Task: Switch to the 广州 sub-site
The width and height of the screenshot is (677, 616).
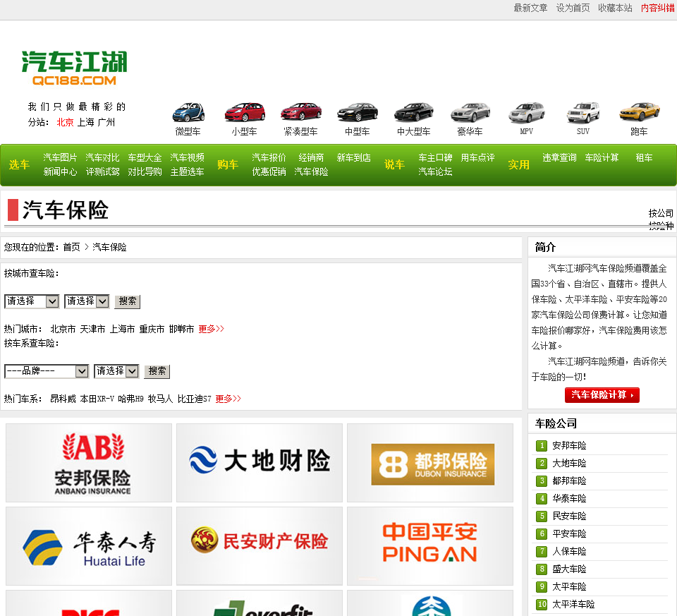Action: tap(106, 122)
